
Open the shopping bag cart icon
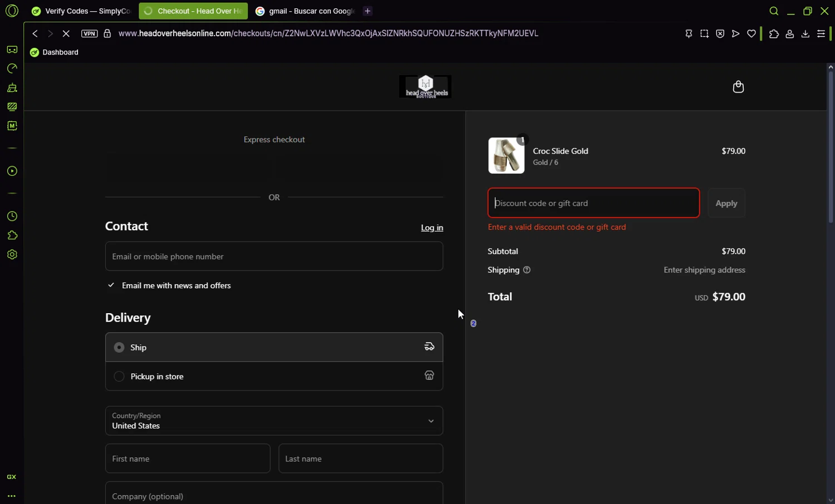pos(738,87)
